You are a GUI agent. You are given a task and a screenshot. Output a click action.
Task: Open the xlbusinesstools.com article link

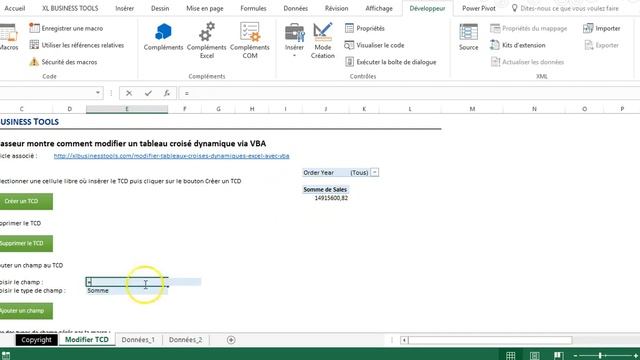point(171,156)
